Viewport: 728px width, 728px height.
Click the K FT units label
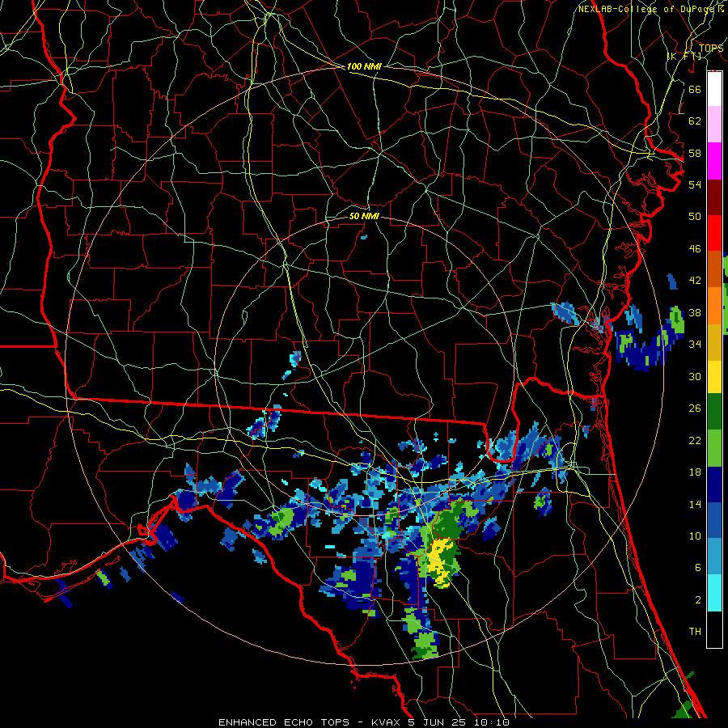684,56
